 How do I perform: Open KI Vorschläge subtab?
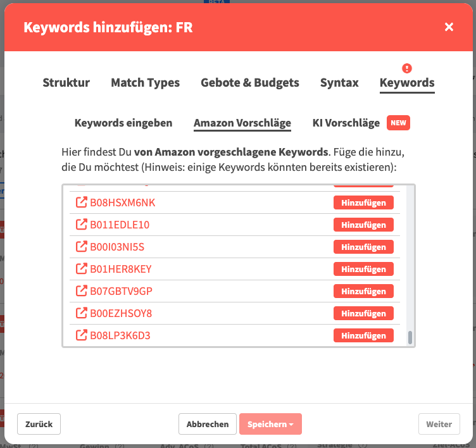coord(346,123)
